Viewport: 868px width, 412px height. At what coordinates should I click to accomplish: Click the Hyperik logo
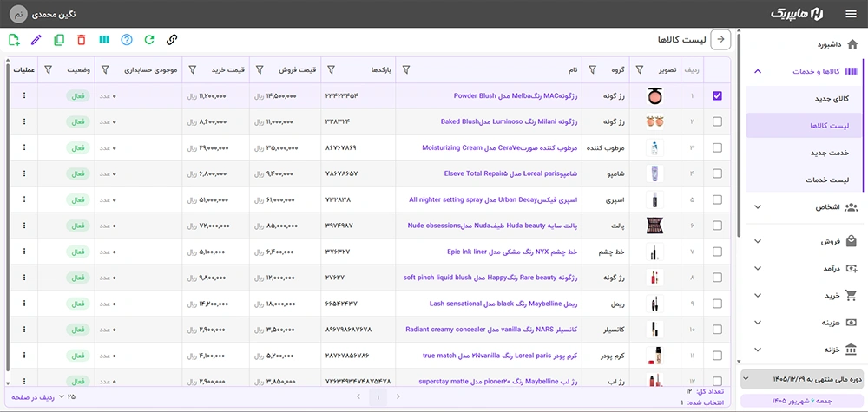[x=797, y=15]
